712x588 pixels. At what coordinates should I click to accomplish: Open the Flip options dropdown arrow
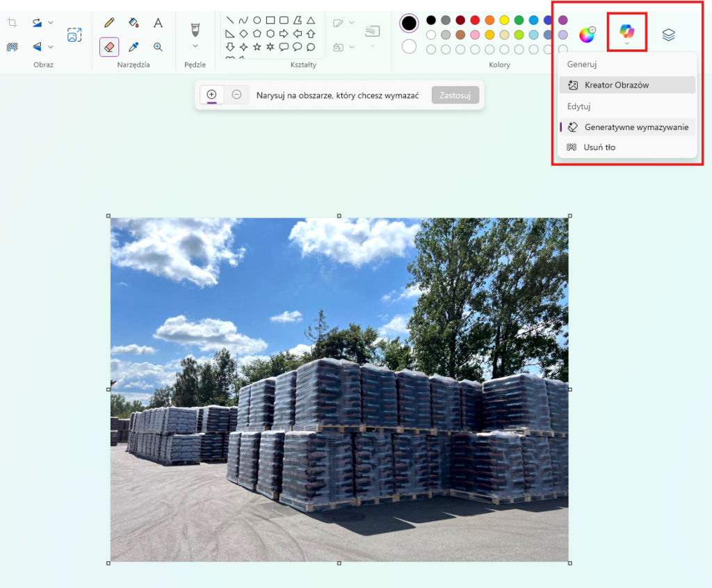pos(51,47)
